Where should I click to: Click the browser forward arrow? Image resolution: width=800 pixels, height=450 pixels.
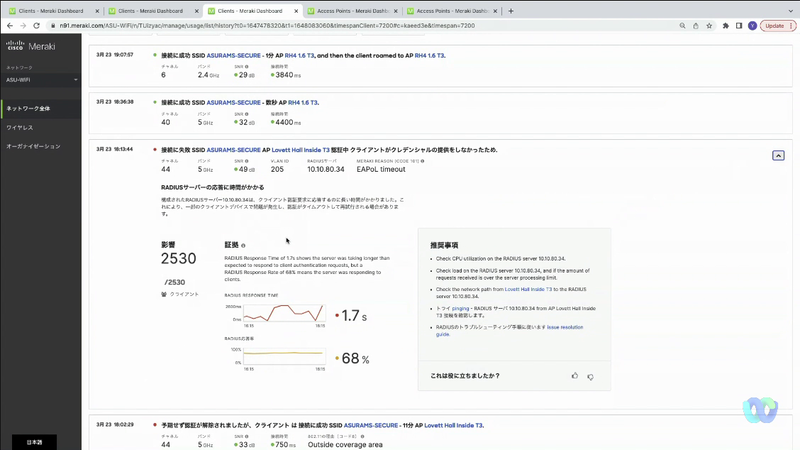[x=23, y=26]
